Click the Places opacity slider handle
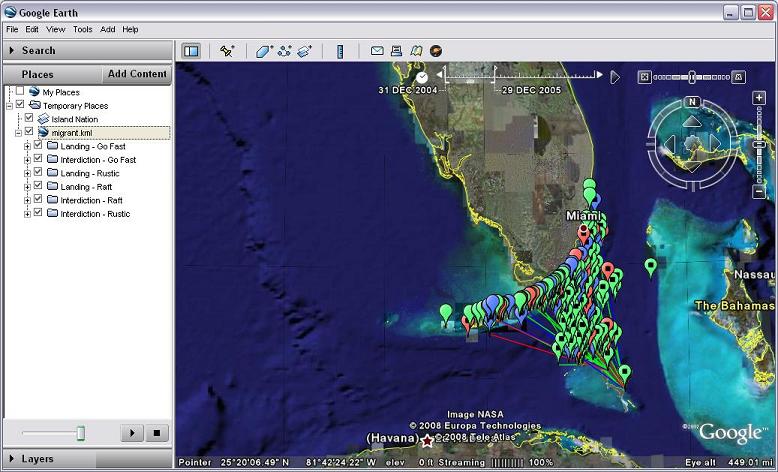778x472 pixels. [x=81, y=433]
